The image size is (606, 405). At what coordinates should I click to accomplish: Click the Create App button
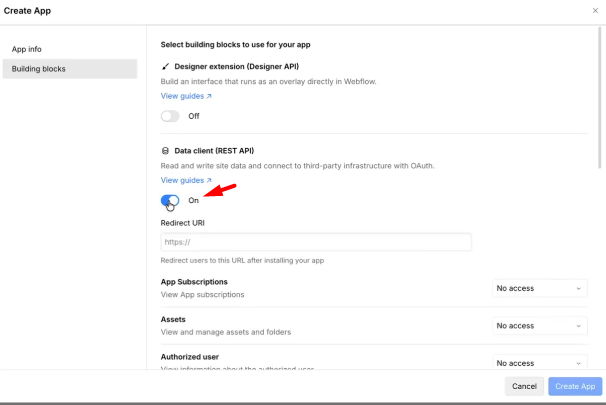(x=575, y=386)
